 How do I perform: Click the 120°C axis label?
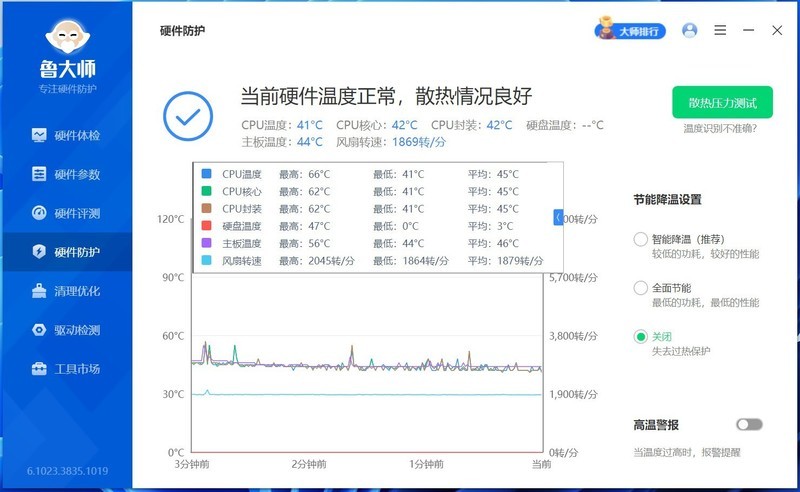pyautogui.click(x=170, y=219)
